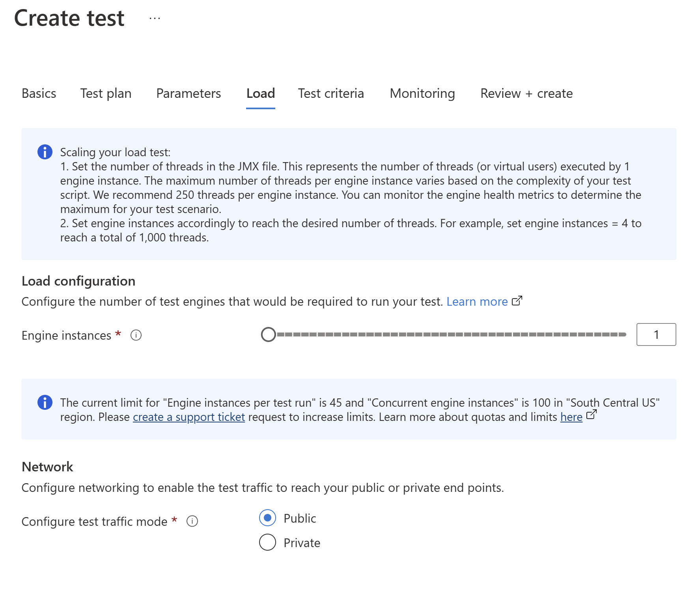Open the Test plan tab
The width and height of the screenshot is (700, 596).
(x=106, y=93)
